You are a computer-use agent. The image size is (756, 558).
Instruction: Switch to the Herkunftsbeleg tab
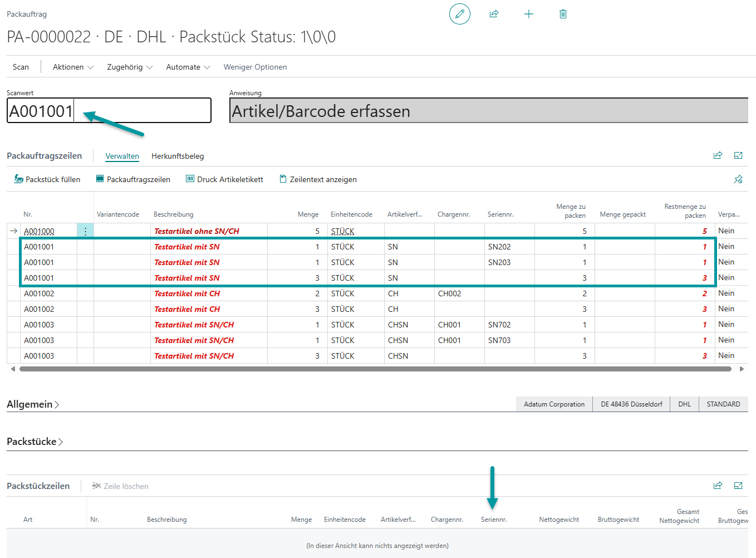[178, 156]
